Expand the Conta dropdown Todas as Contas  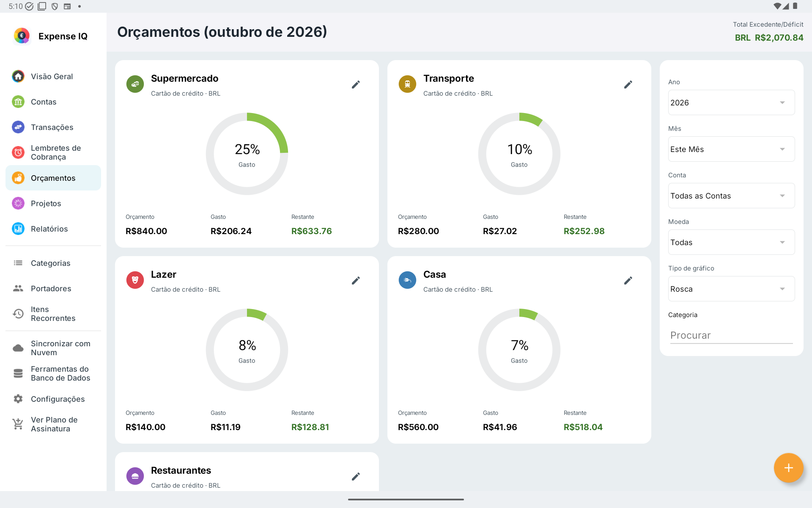731,196
